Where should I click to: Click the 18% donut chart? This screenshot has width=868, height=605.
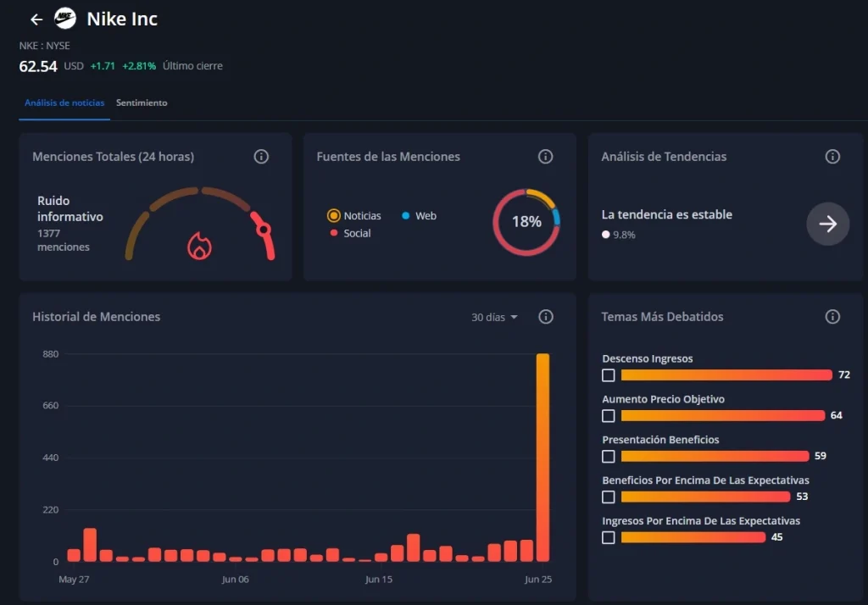point(526,222)
